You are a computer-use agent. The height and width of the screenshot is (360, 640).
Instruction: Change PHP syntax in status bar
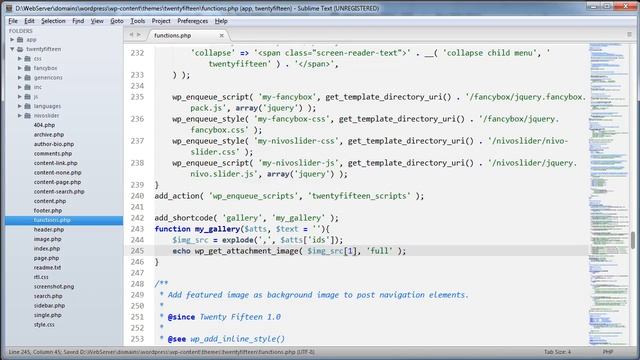[x=608, y=352]
